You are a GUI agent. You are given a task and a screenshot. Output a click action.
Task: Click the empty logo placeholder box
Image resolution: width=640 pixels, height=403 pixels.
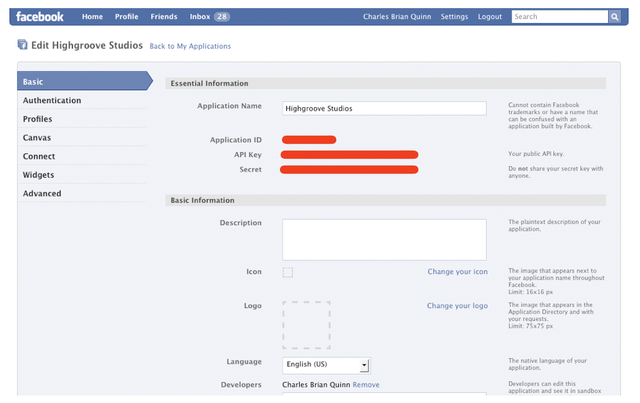(x=306, y=325)
